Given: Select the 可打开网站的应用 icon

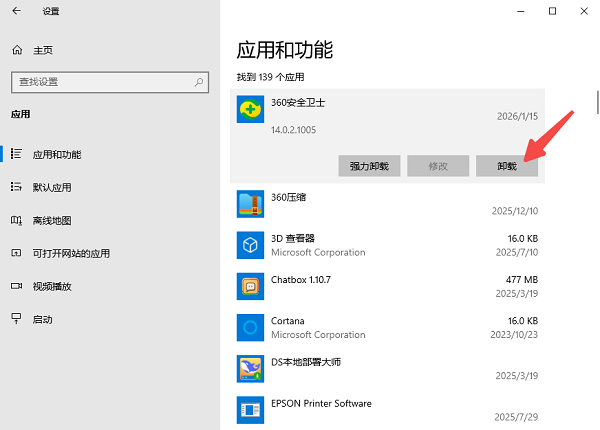Looking at the screenshot, I should coord(16,253).
